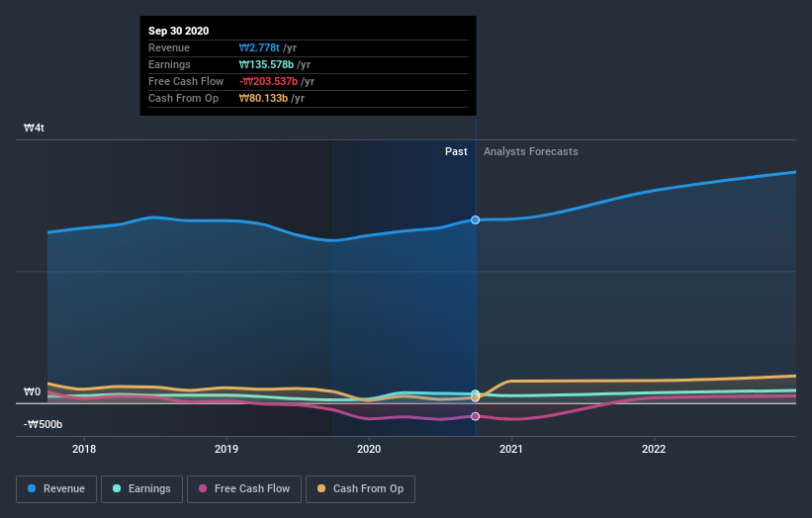Click the ₩135.578b earnings value
The image size is (812, 518).
tap(266, 64)
